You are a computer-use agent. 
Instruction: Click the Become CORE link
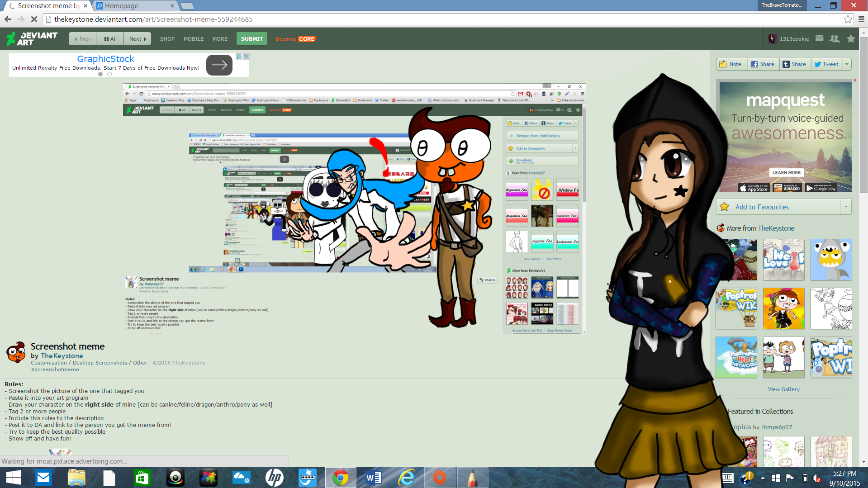click(295, 39)
